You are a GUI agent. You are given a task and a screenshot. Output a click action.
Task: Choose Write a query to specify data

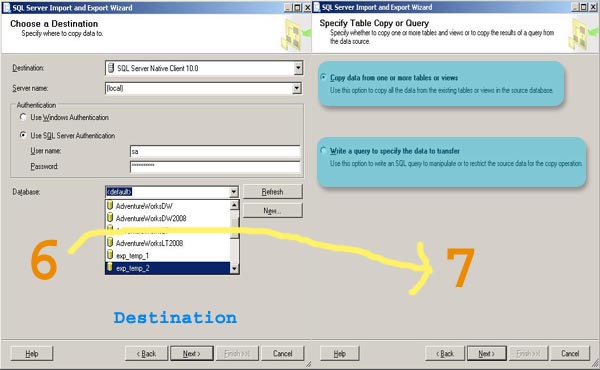click(x=323, y=150)
